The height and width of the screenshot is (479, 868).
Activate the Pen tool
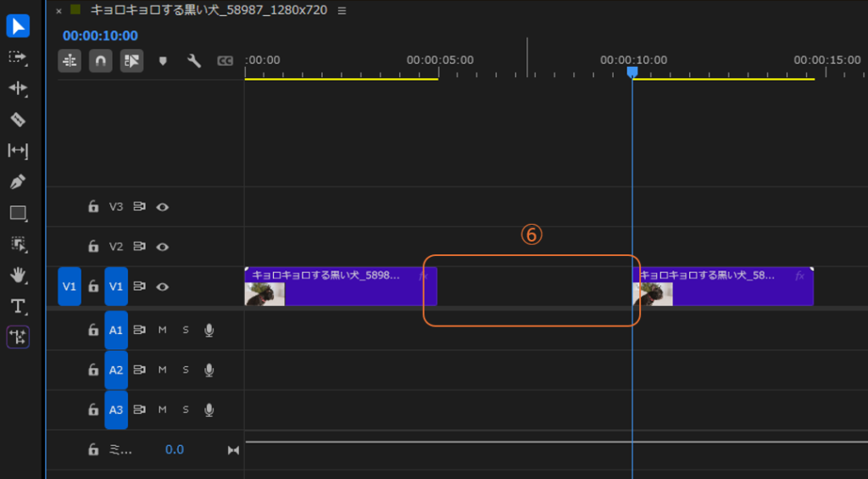18,181
